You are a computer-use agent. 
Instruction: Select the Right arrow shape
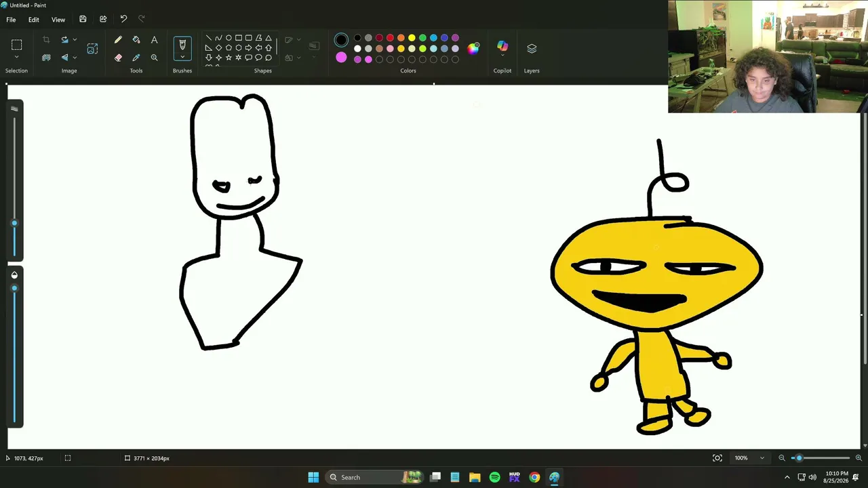coord(248,48)
